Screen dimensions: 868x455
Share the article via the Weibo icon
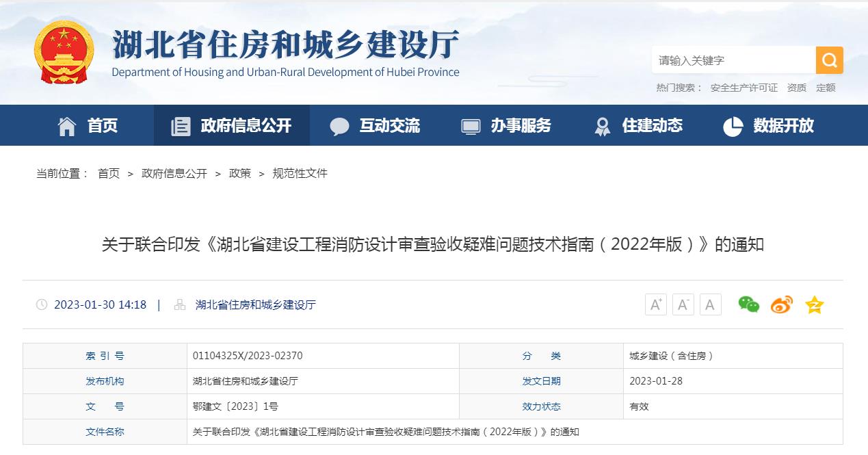click(x=781, y=305)
